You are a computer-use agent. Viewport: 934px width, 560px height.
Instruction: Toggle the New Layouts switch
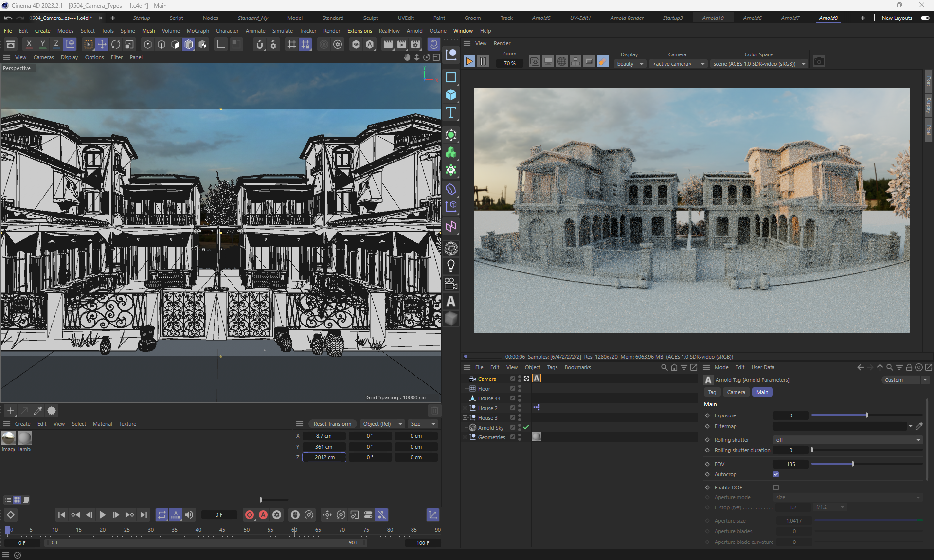tap(925, 18)
